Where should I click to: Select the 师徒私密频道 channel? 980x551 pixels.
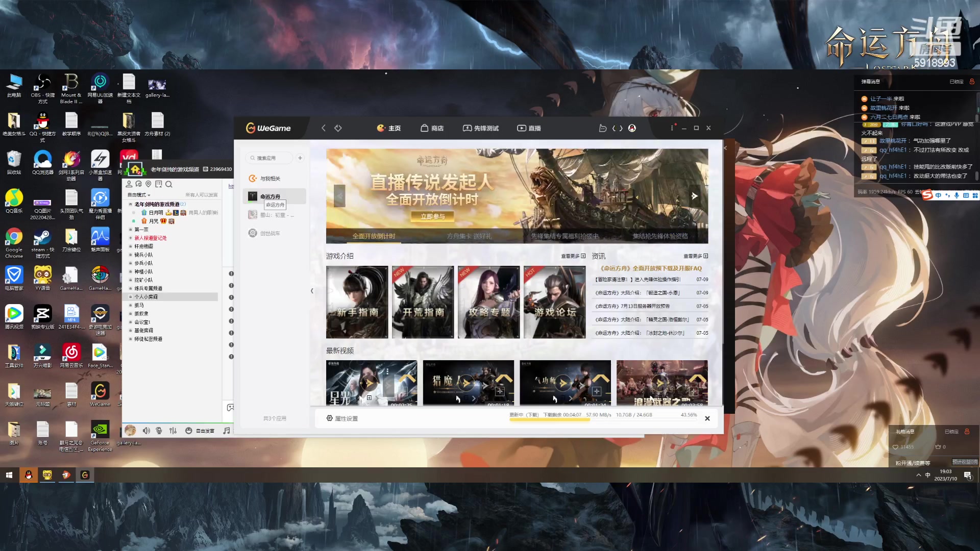148,339
